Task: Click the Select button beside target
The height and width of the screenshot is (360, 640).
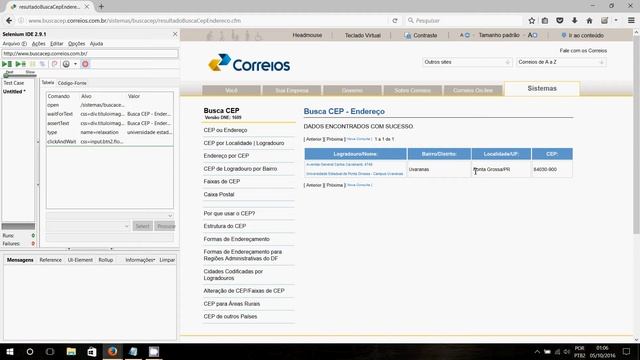Action: tap(142, 226)
